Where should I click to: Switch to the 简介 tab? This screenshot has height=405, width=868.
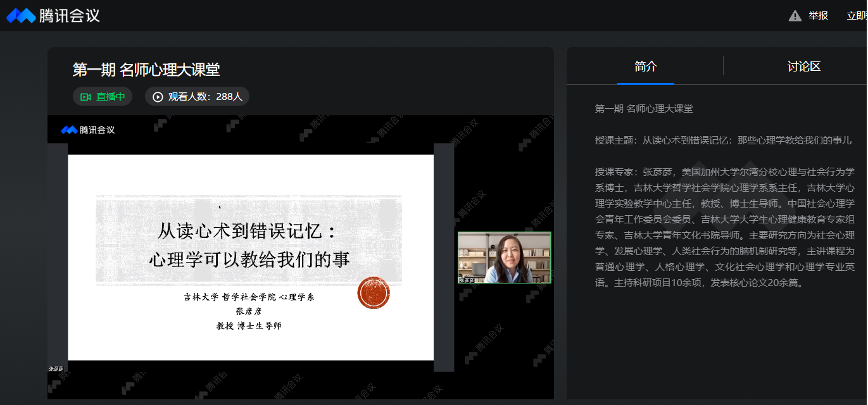[x=645, y=66]
